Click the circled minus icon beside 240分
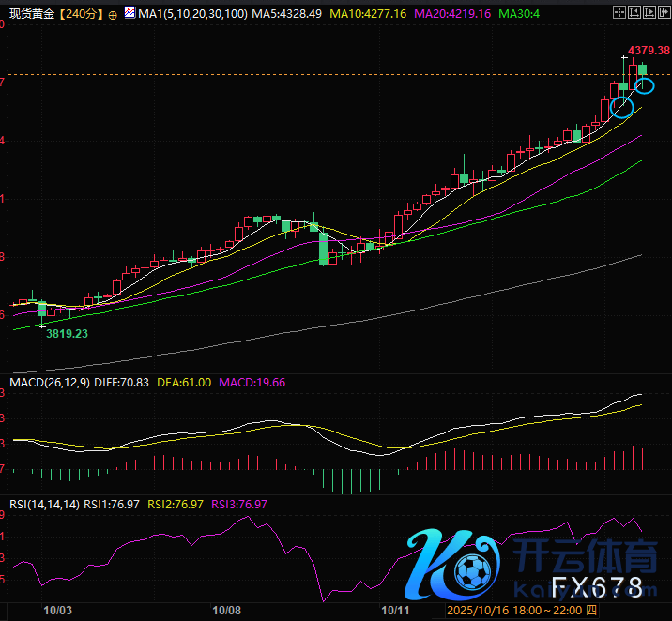 point(114,15)
